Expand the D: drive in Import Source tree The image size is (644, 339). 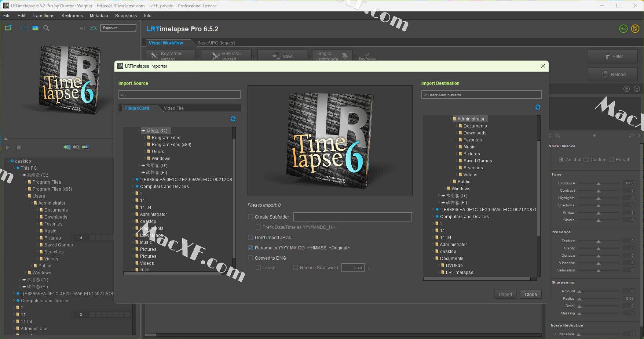pyautogui.click(x=139, y=166)
